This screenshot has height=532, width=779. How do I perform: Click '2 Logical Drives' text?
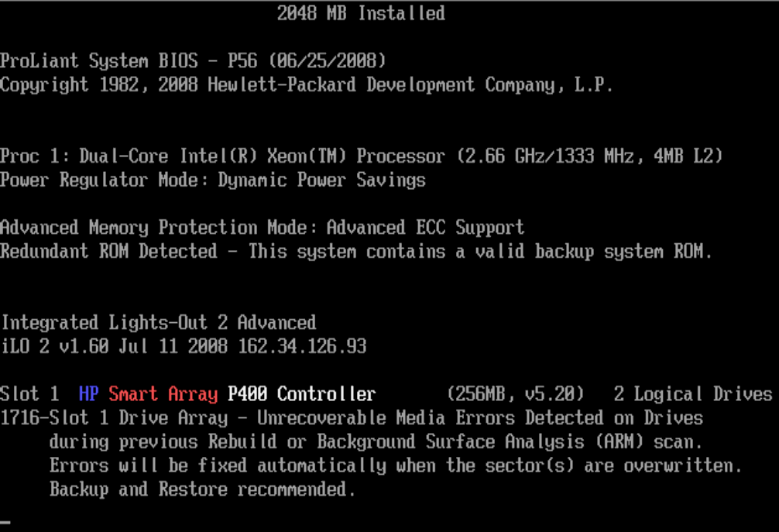[693, 394]
